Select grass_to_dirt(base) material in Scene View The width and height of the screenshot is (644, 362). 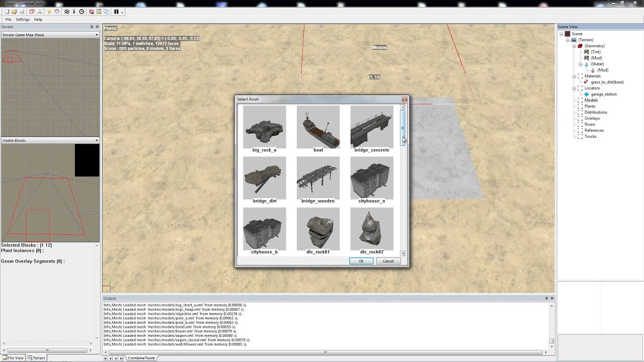click(x=607, y=82)
